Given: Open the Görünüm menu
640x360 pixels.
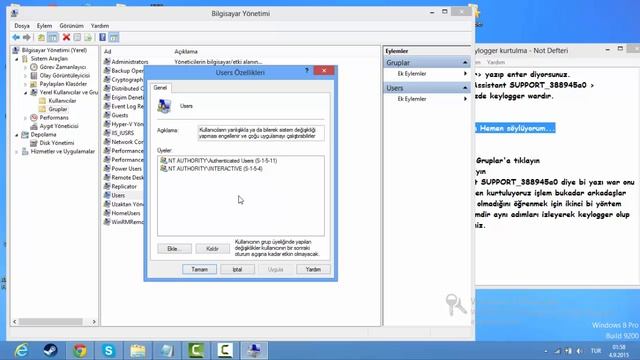Looking at the screenshot, I should pyautogui.click(x=71, y=26).
